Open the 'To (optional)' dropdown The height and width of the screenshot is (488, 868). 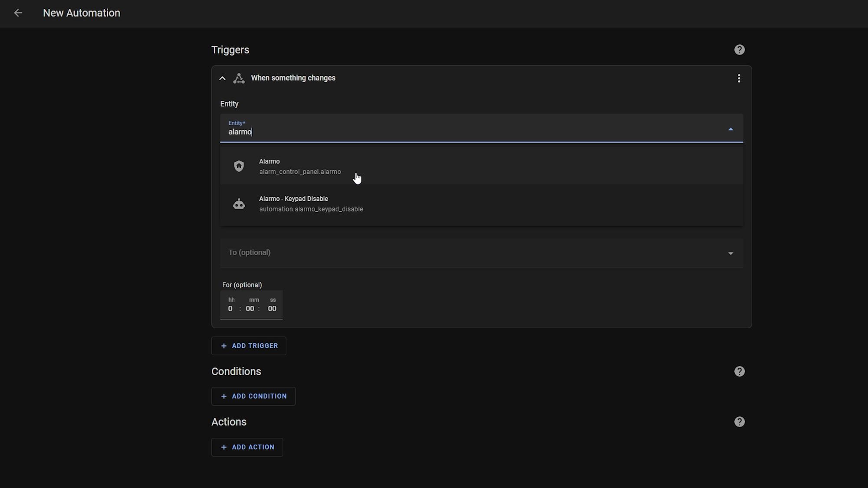pyautogui.click(x=481, y=252)
